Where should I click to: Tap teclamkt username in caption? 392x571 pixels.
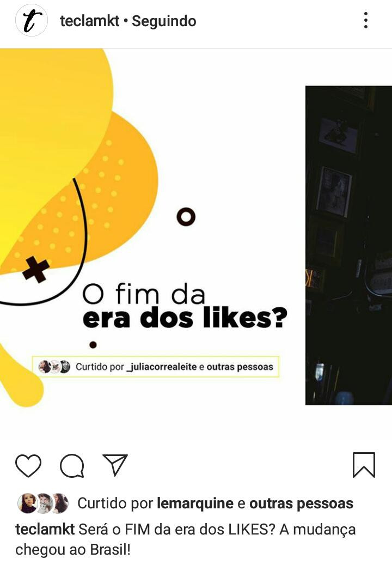pyautogui.click(x=45, y=529)
